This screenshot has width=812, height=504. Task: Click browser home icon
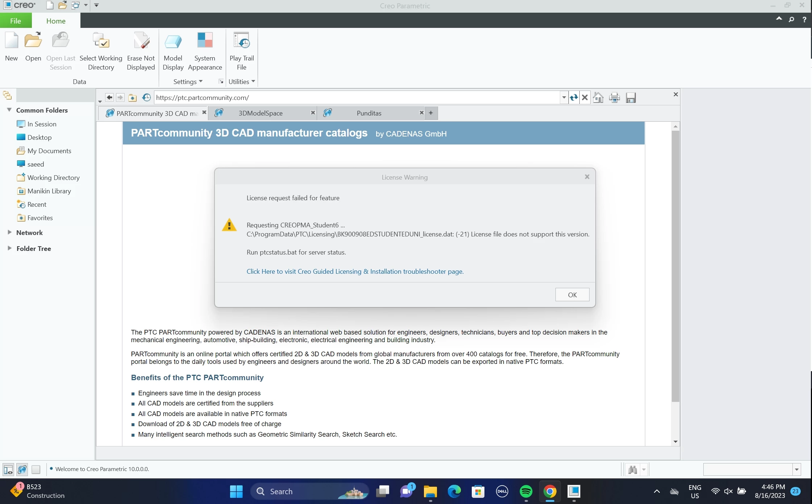598,97
